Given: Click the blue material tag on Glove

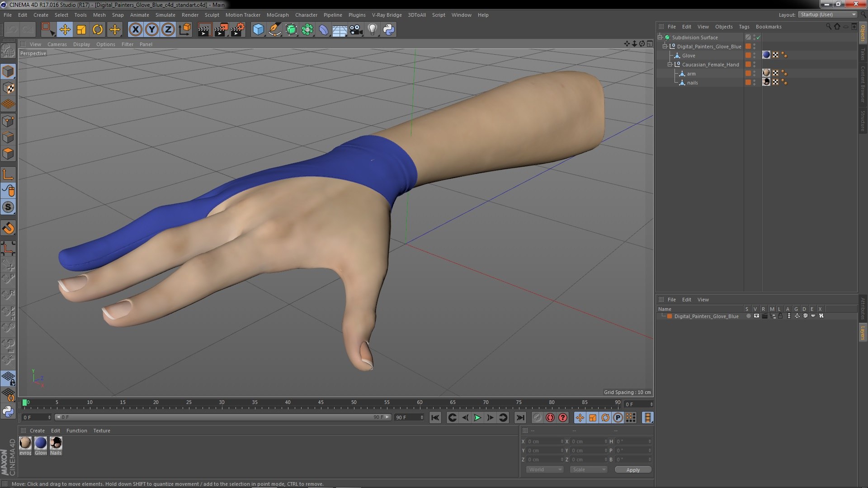Looking at the screenshot, I should tap(766, 55).
